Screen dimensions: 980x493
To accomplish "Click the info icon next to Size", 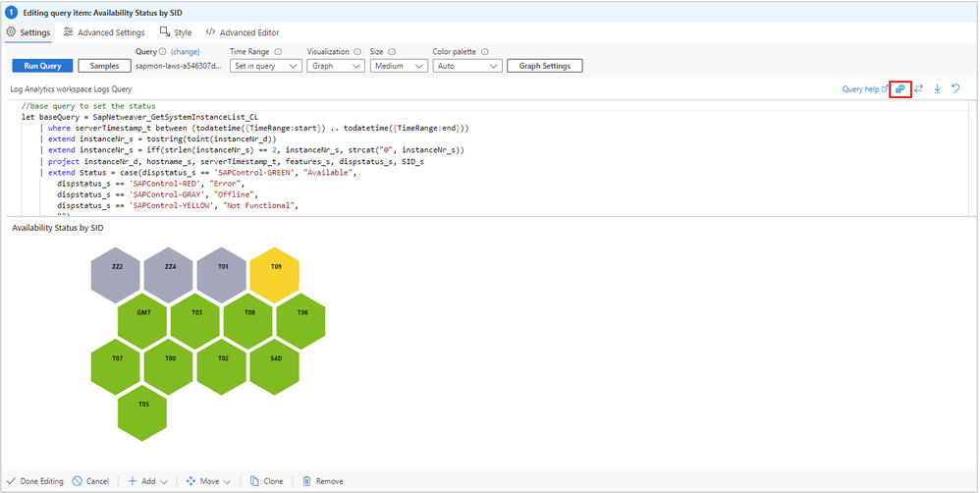I will pos(392,52).
